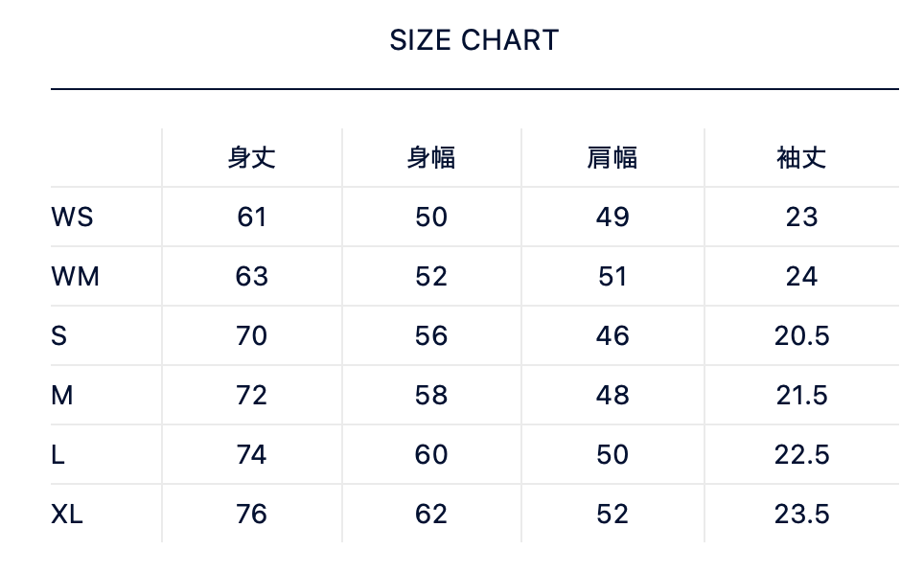Click WM shoulder width value 51

coord(612,277)
